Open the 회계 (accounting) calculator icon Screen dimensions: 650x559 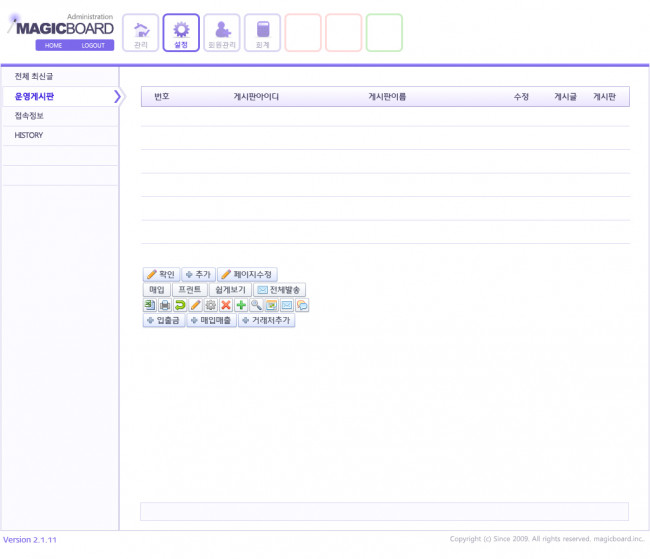pos(262,32)
